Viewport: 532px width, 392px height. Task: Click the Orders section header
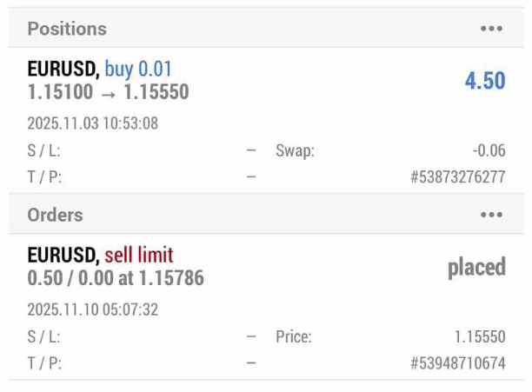click(x=56, y=215)
